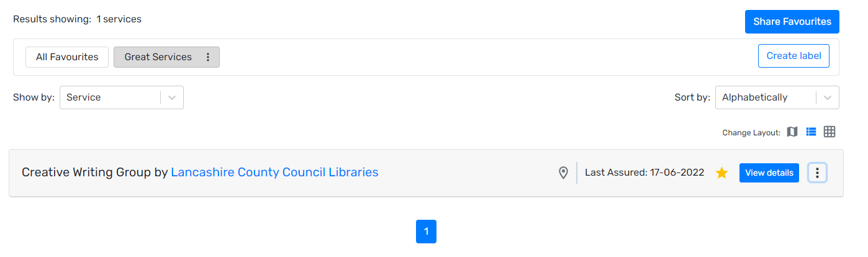
Task: Click the Last Assured date text
Action: point(644,173)
